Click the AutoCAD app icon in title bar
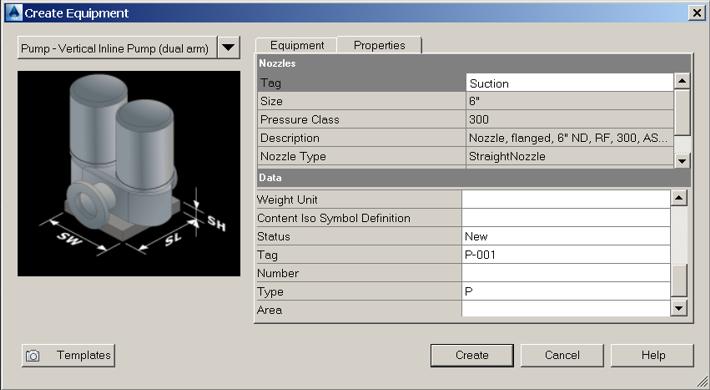The width and height of the screenshot is (710, 390). tap(13, 13)
